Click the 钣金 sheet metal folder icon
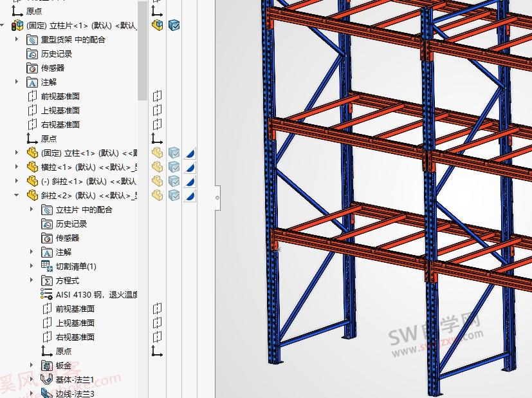532x398 pixels. coord(46,365)
